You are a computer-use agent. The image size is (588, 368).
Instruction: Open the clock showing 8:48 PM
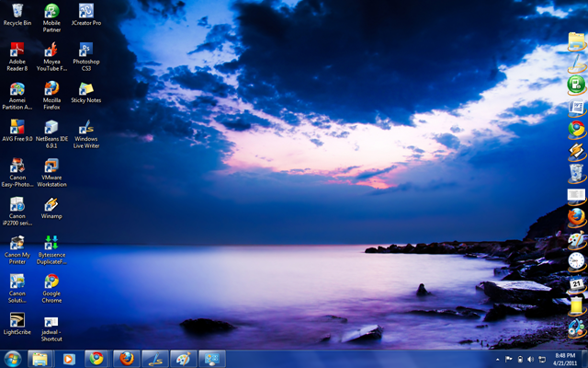point(566,359)
